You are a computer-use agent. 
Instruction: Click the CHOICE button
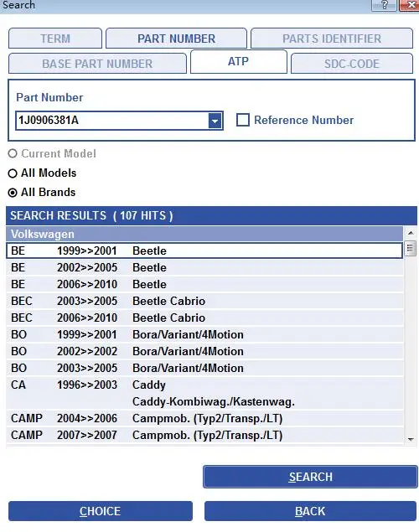(x=101, y=511)
